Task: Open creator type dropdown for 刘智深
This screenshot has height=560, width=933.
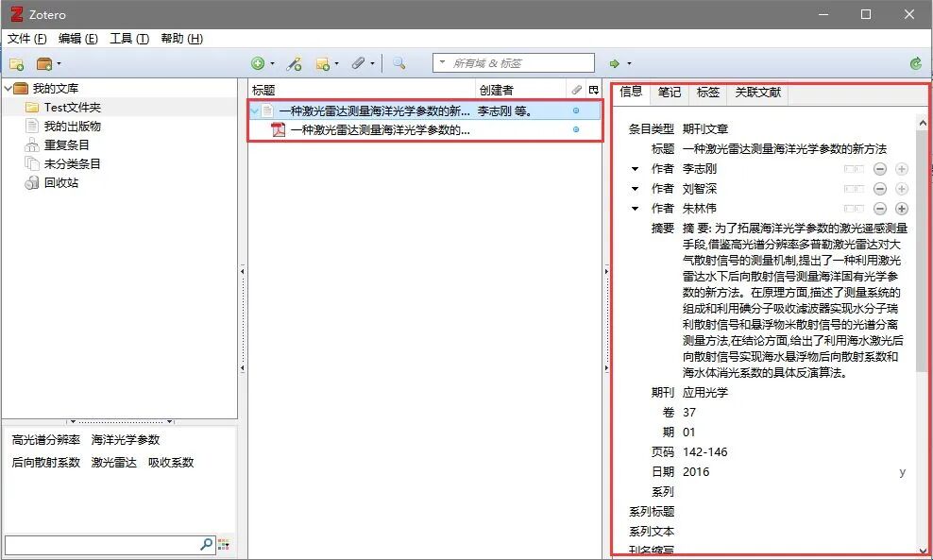Action: pyautogui.click(x=635, y=189)
